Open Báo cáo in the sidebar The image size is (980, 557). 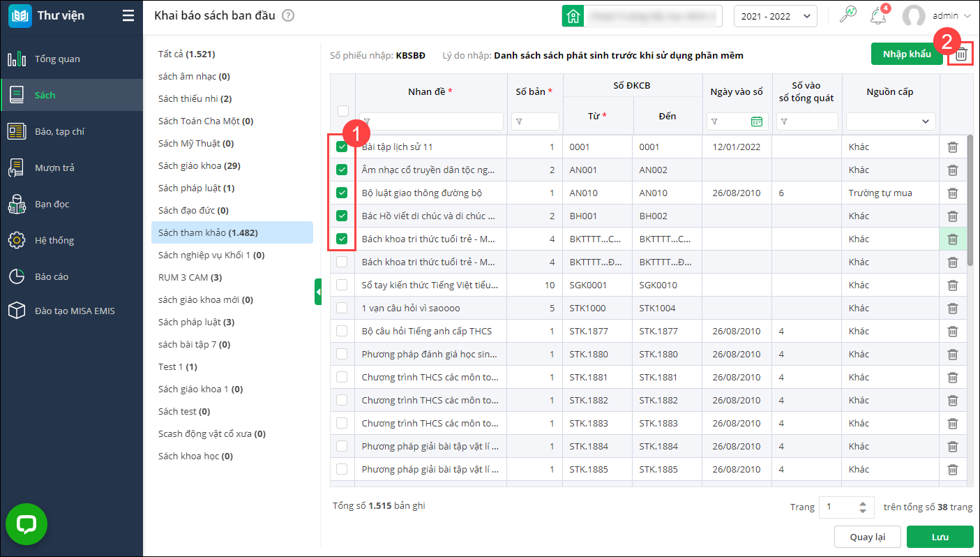point(72,276)
